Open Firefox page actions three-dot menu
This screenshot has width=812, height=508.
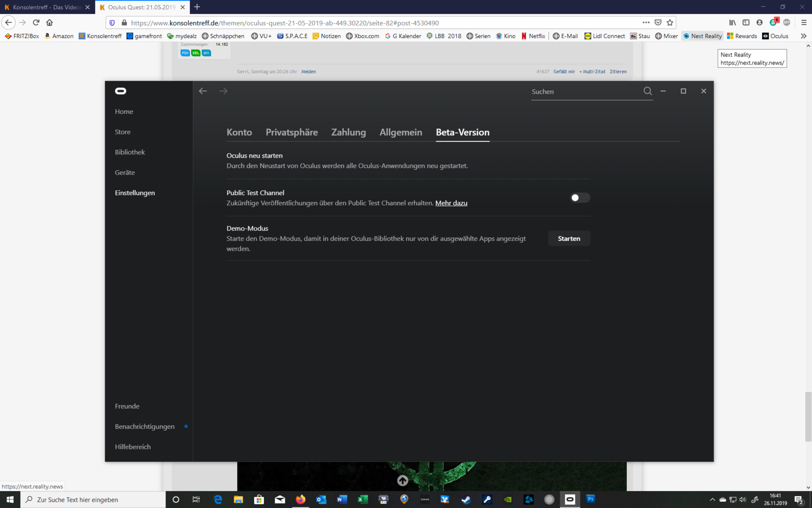[646, 22]
